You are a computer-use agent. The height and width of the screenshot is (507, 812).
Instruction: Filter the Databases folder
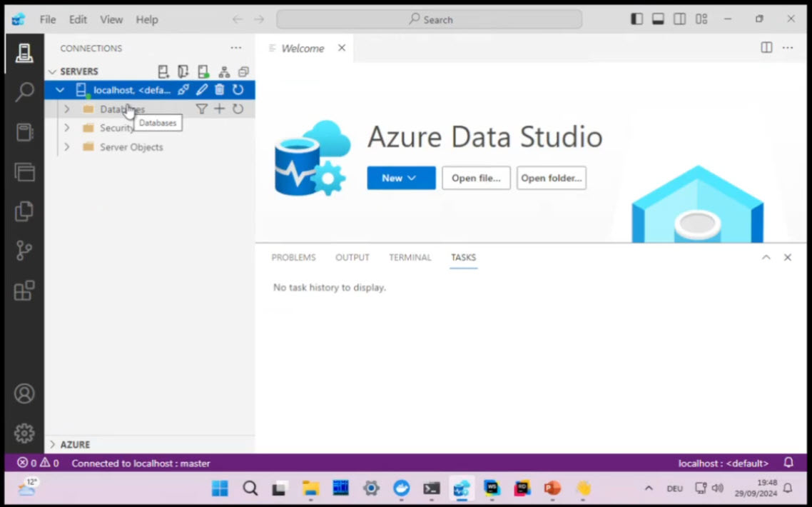click(x=201, y=109)
